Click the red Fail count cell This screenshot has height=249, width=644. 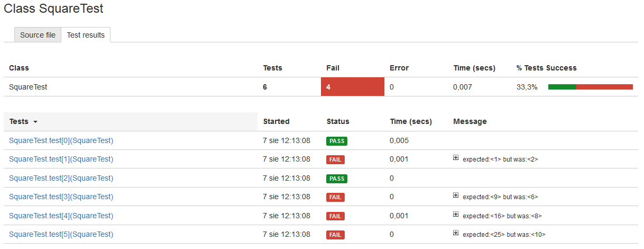pyautogui.click(x=352, y=87)
